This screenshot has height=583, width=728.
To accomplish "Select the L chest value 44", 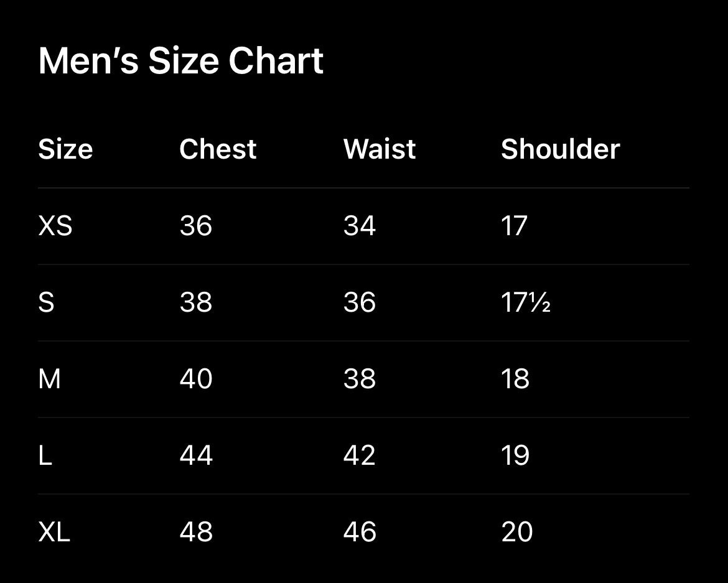I will point(196,455).
